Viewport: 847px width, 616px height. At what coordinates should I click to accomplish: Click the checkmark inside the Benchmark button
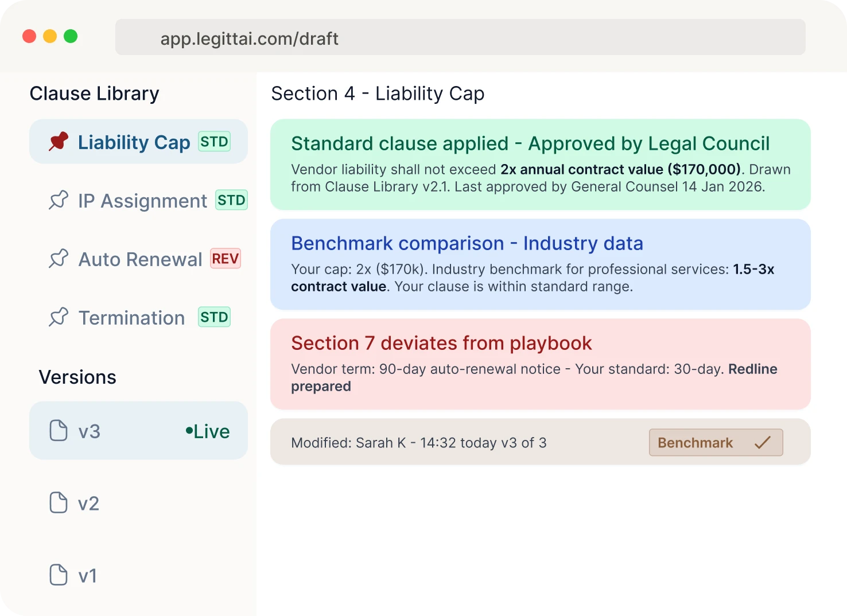pyautogui.click(x=763, y=442)
